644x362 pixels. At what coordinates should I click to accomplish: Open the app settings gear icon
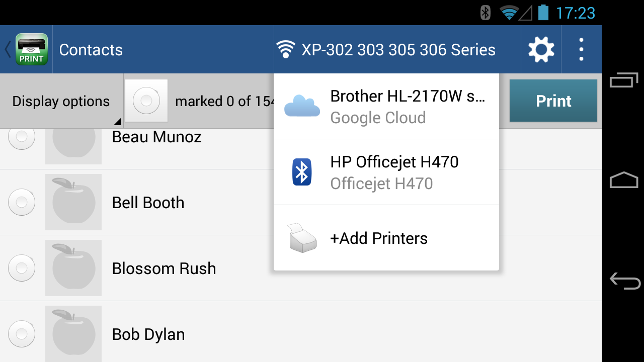pos(540,49)
